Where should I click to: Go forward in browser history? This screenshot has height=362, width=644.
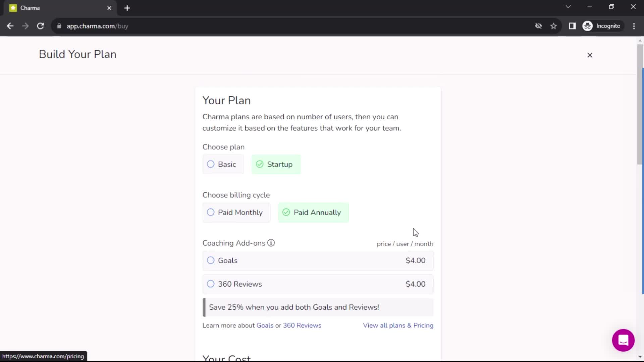(25, 26)
